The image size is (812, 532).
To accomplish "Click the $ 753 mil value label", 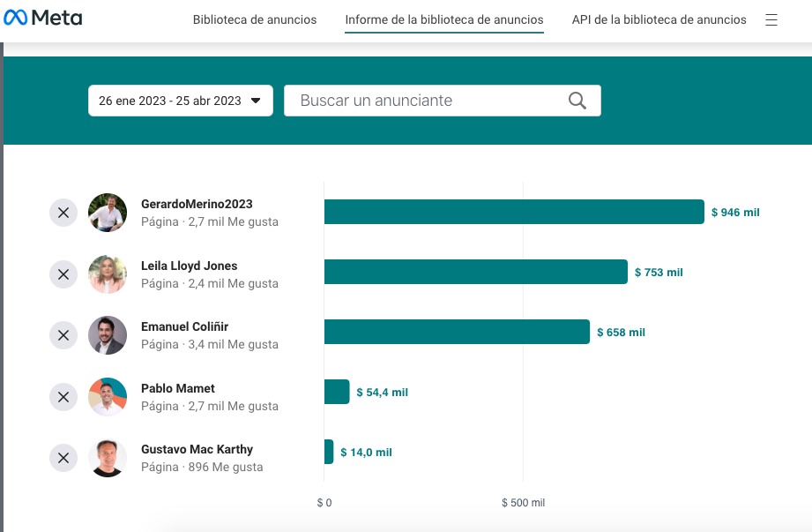I will coord(659,273).
